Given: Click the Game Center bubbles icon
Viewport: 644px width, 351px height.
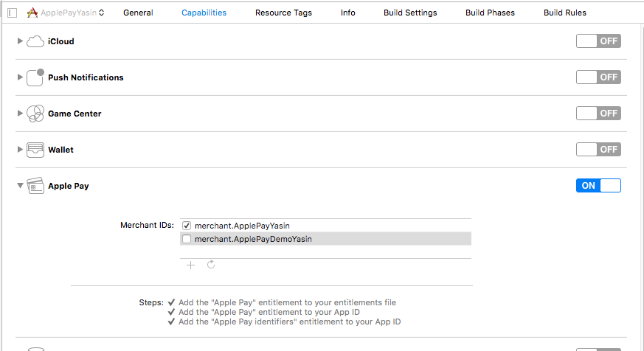Looking at the screenshot, I should [x=35, y=114].
